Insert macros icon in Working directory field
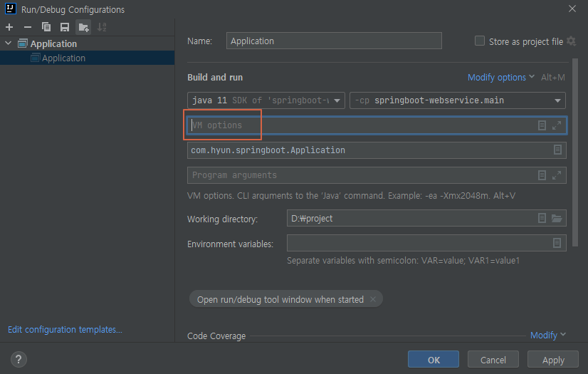 542,218
